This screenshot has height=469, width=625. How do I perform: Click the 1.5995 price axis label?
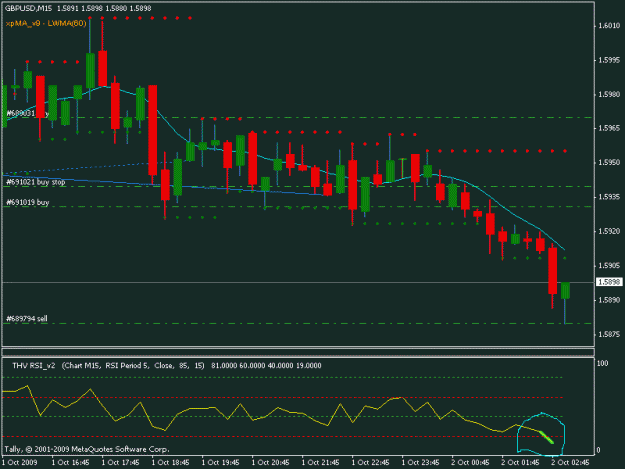coord(609,60)
